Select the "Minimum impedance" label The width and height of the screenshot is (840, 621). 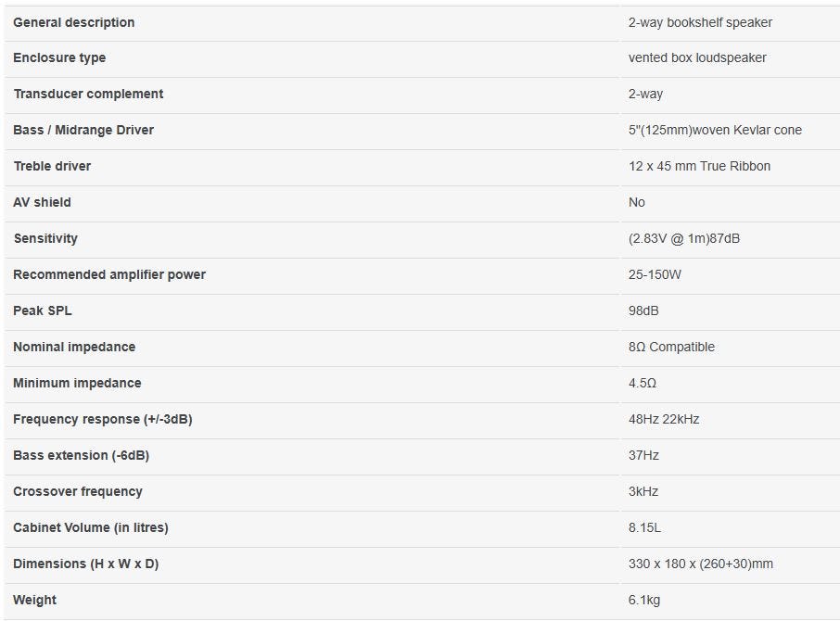[77, 383]
